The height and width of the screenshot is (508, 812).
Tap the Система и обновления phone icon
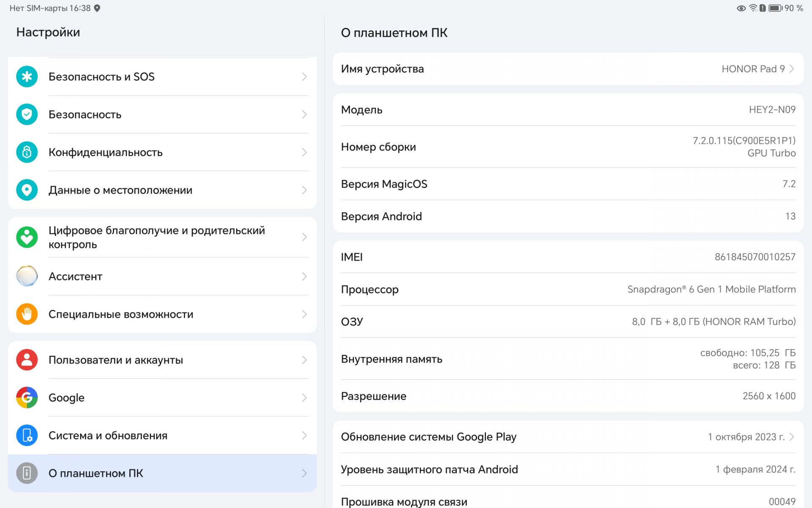point(27,435)
